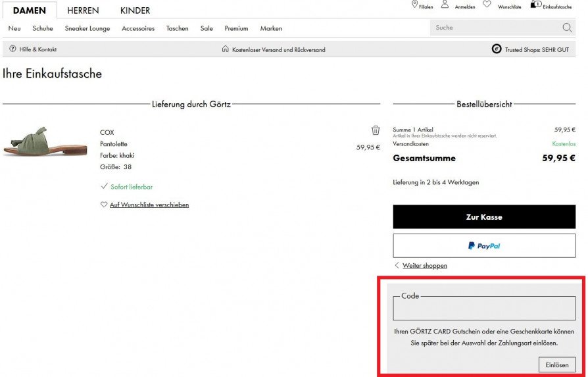Switch to the HERREN tab
The width and height of the screenshot is (588, 377).
84,11
